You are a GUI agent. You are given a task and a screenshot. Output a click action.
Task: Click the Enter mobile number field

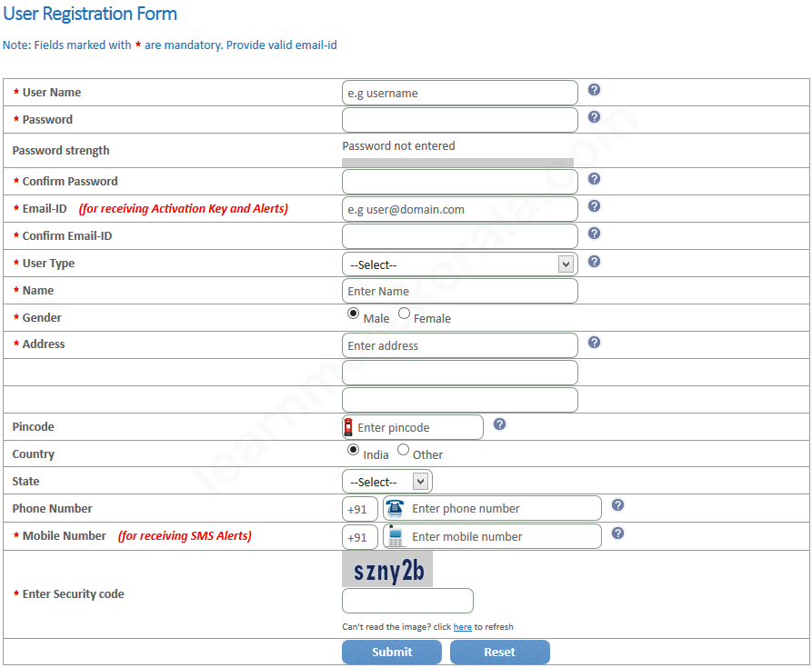pos(503,536)
